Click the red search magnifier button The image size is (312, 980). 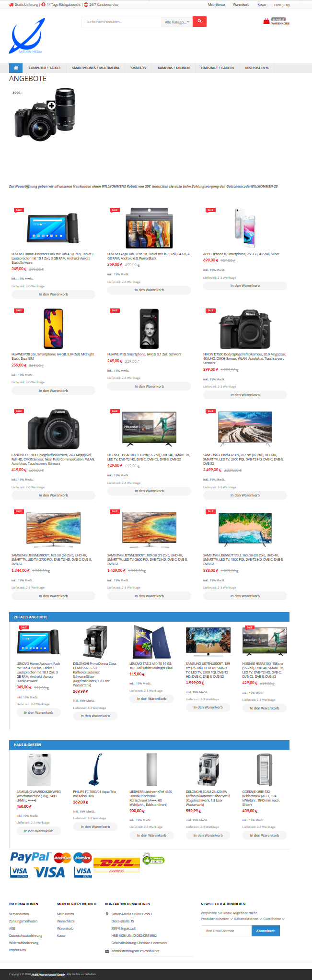tap(199, 22)
